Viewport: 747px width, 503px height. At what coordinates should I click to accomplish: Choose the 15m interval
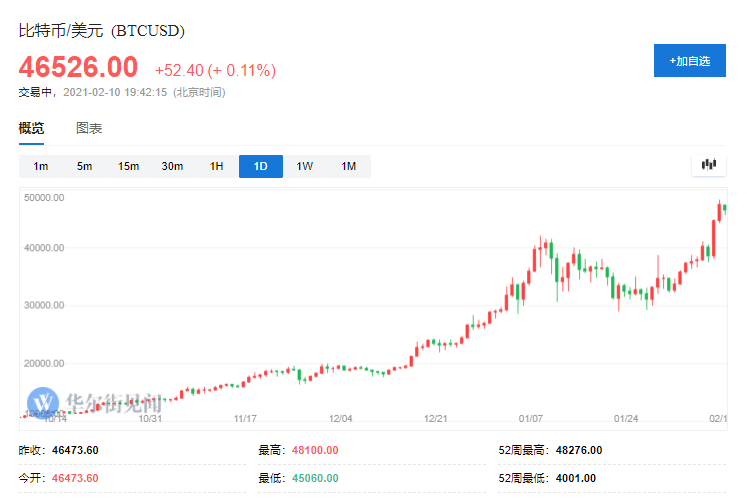(x=128, y=167)
